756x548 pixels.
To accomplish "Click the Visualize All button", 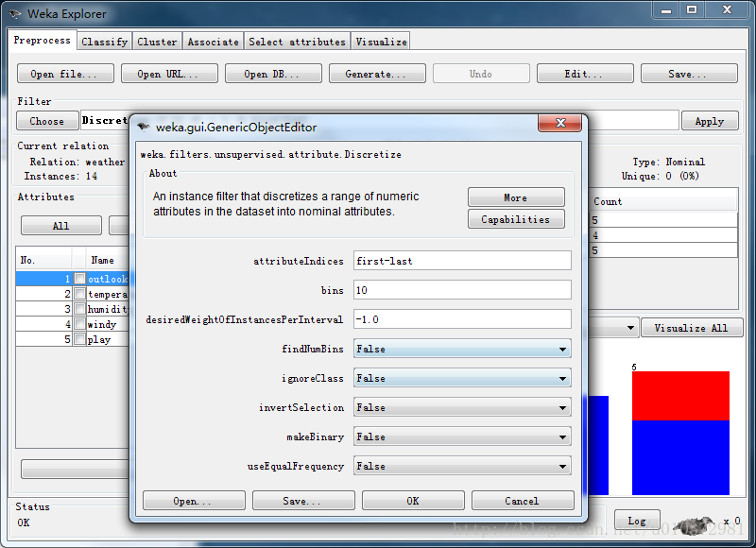I will (692, 328).
